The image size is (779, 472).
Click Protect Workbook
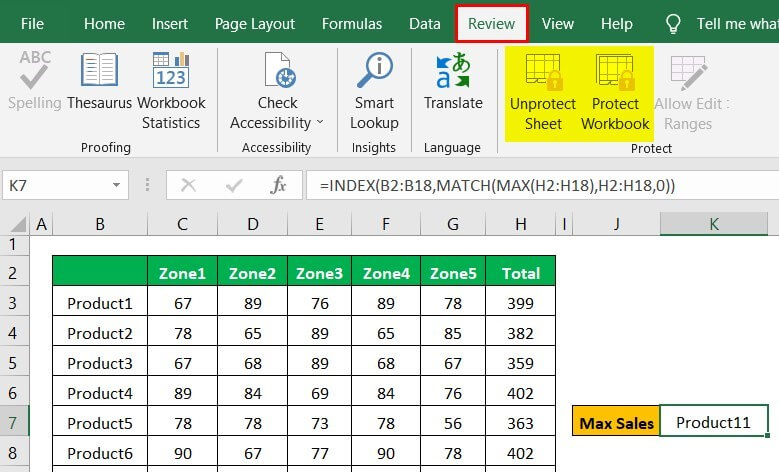[x=615, y=92]
